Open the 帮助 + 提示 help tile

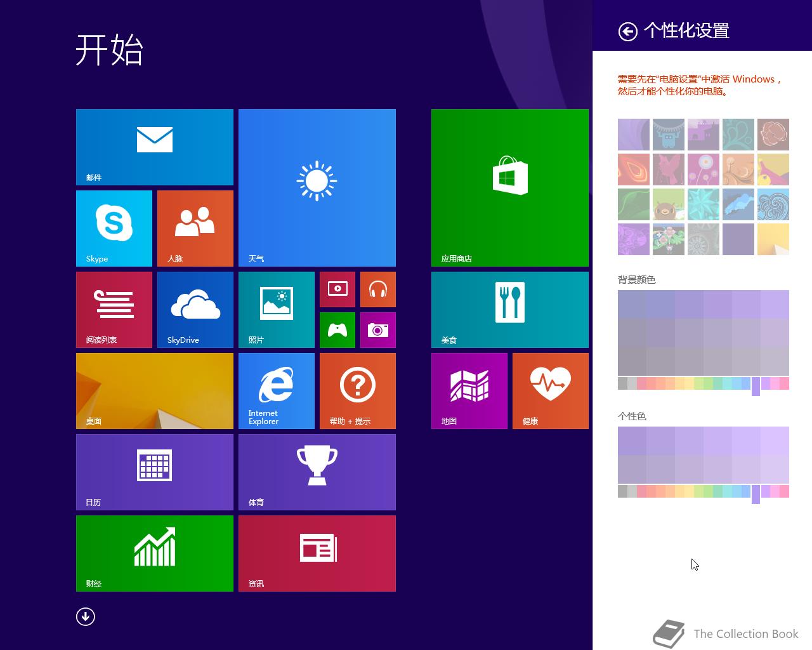click(358, 391)
